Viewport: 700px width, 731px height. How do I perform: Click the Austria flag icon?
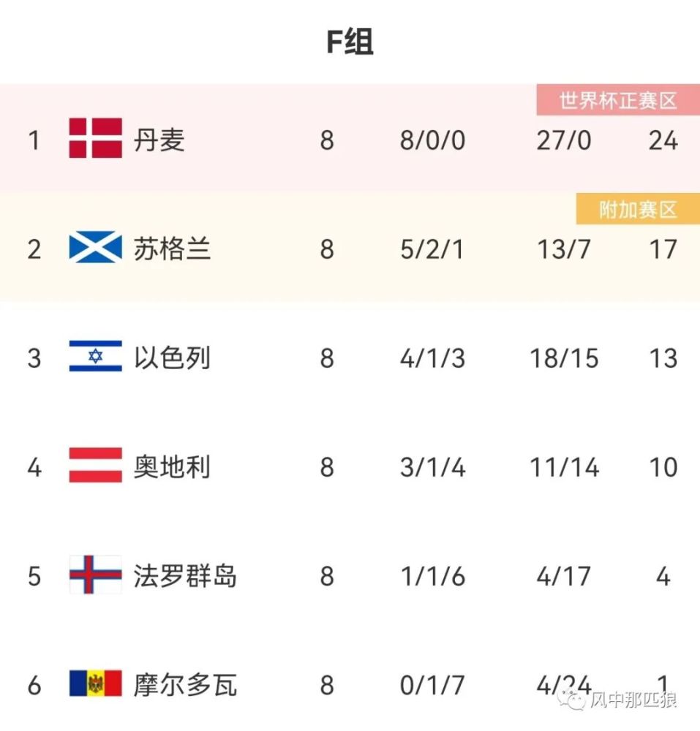(x=95, y=466)
